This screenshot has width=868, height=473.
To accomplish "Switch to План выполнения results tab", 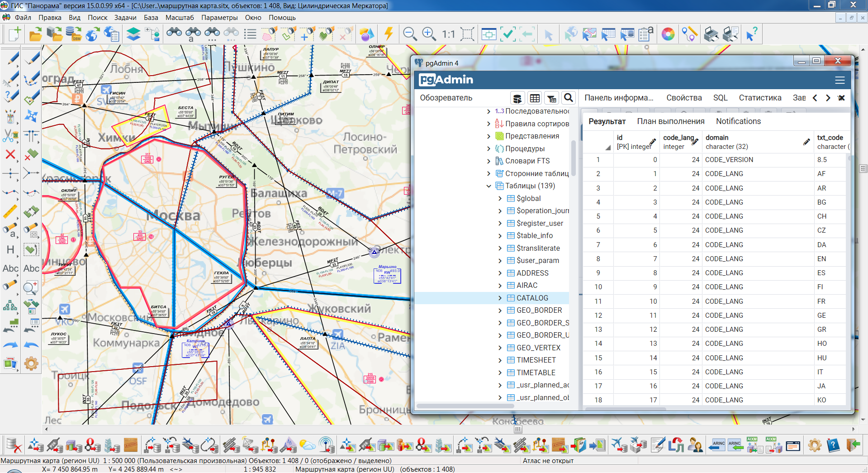I will click(x=670, y=121).
